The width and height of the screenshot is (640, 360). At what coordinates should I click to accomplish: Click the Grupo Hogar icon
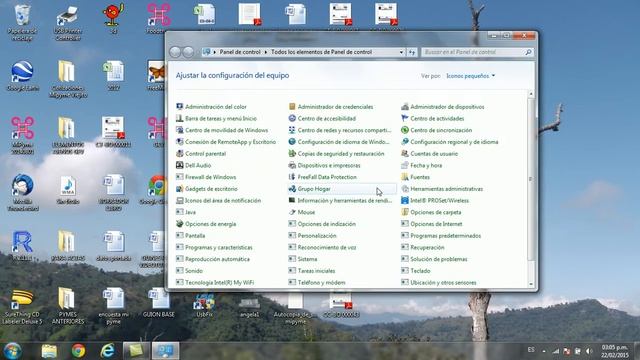[292, 189]
